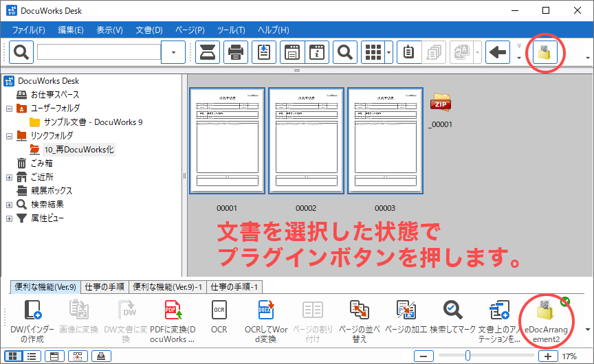This screenshot has height=364, width=594.
Task: Click the back arrow icon in toolbar
Action: [x=497, y=52]
